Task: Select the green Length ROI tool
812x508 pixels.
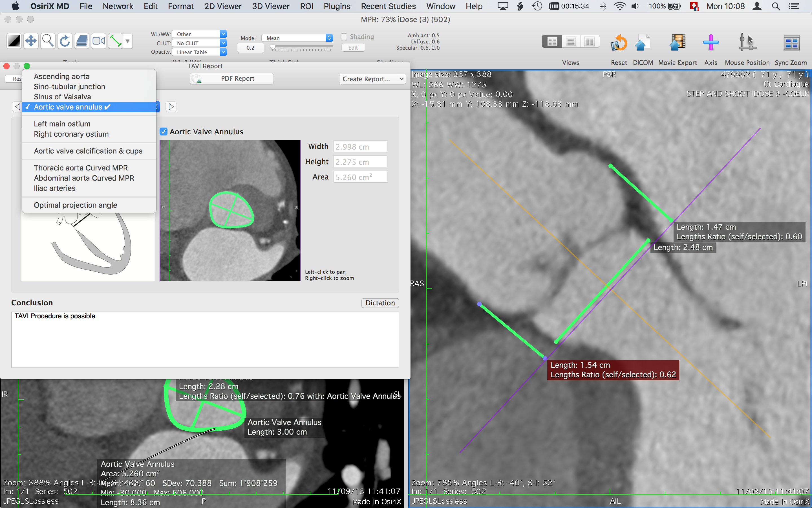Action: pyautogui.click(x=115, y=41)
